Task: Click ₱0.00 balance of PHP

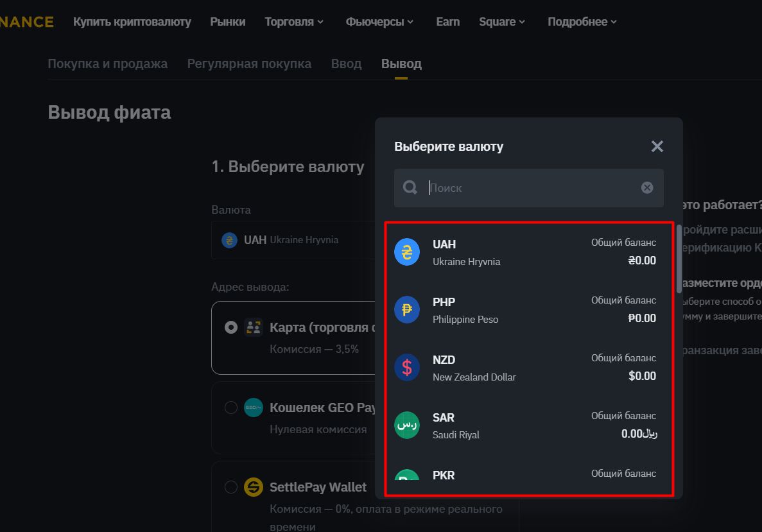Action: (642, 318)
